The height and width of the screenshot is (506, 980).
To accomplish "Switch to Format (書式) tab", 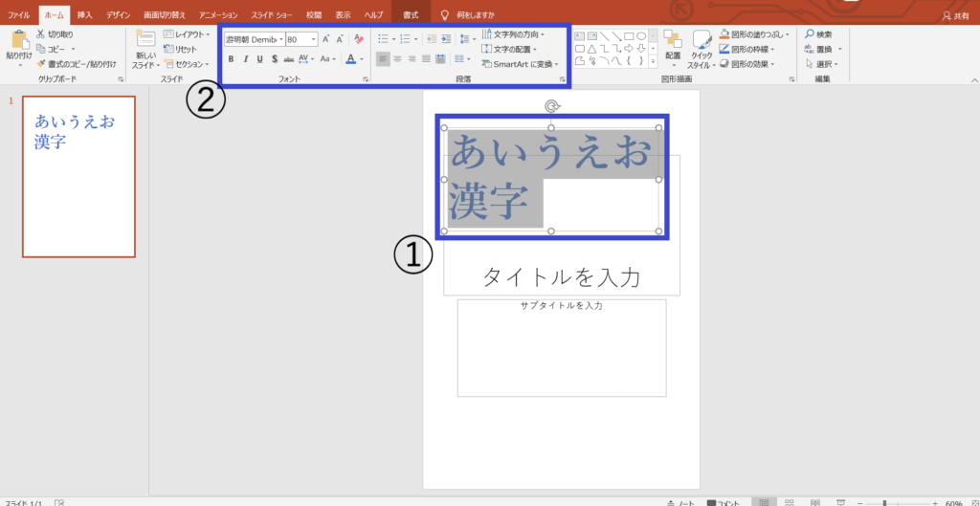I will [x=411, y=13].
